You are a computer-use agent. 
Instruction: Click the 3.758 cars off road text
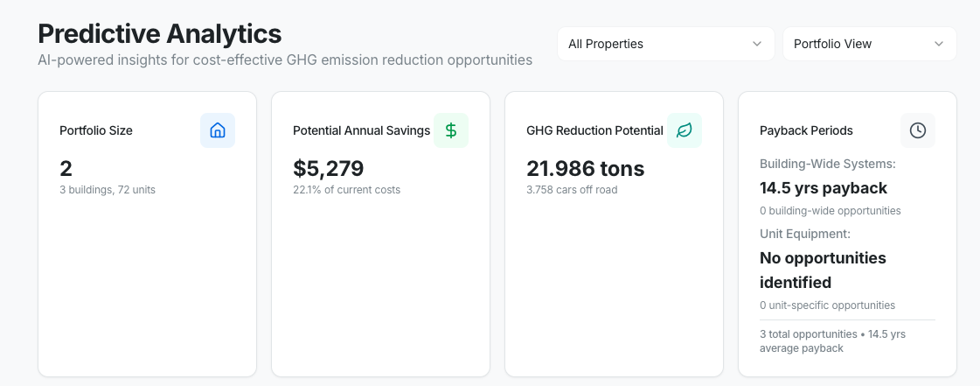tap(572, 189)
